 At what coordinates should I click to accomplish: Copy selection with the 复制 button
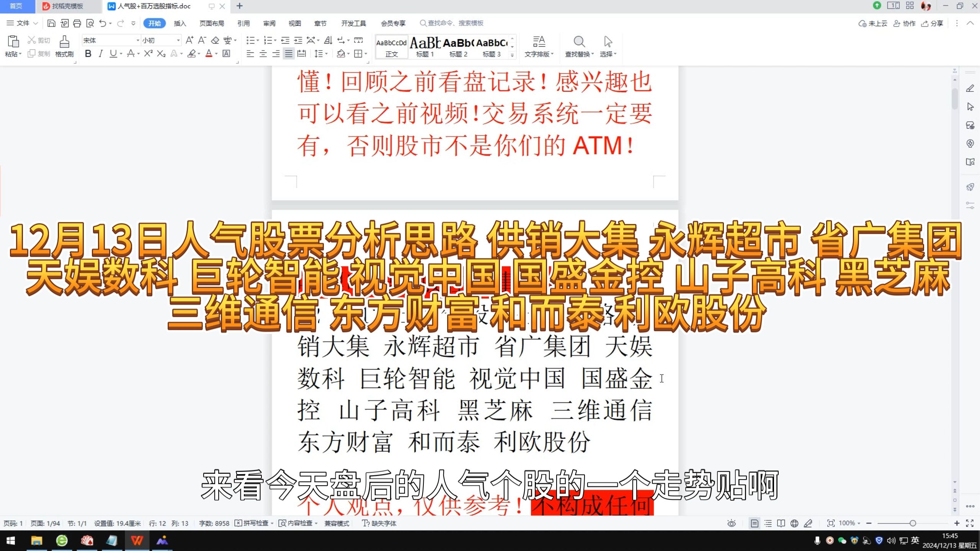(x=39, y=54)
